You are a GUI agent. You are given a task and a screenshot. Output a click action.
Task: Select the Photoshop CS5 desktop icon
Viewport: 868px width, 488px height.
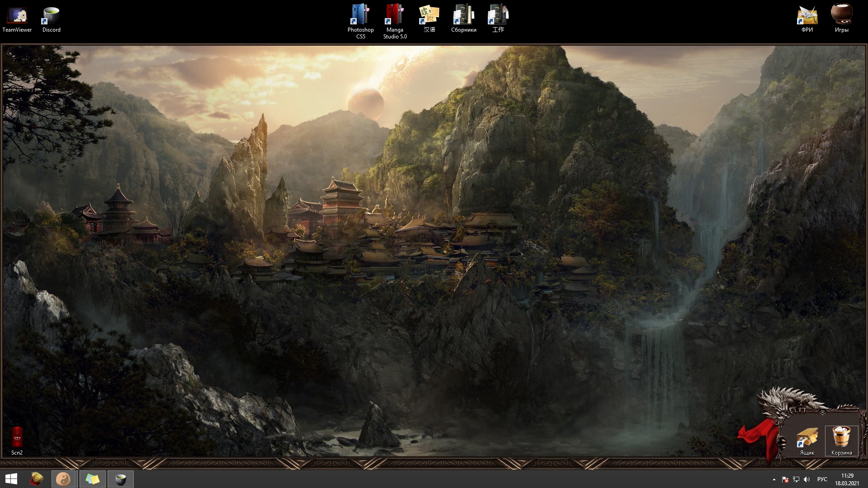click(x=360, y=21)
